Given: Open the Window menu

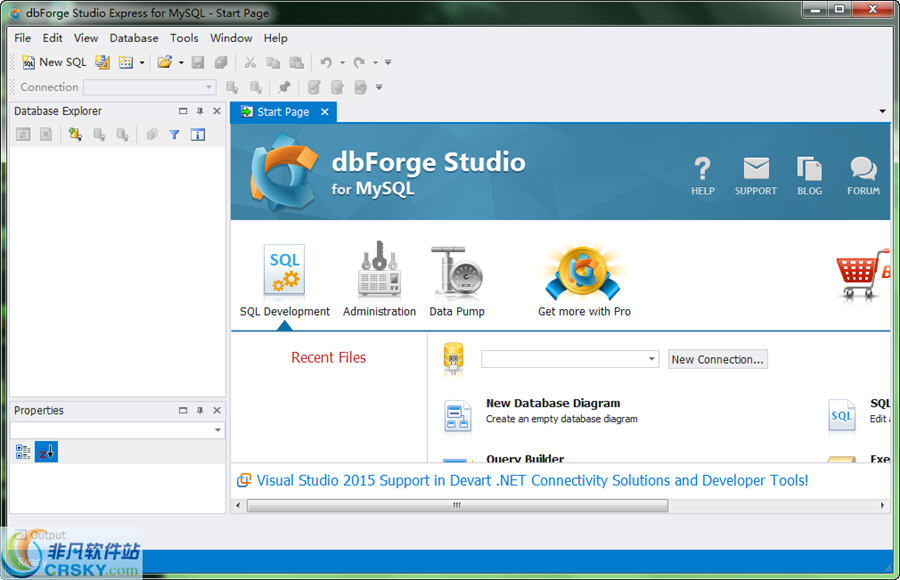Looking at the screenshot, I should [x=231, y=38].
